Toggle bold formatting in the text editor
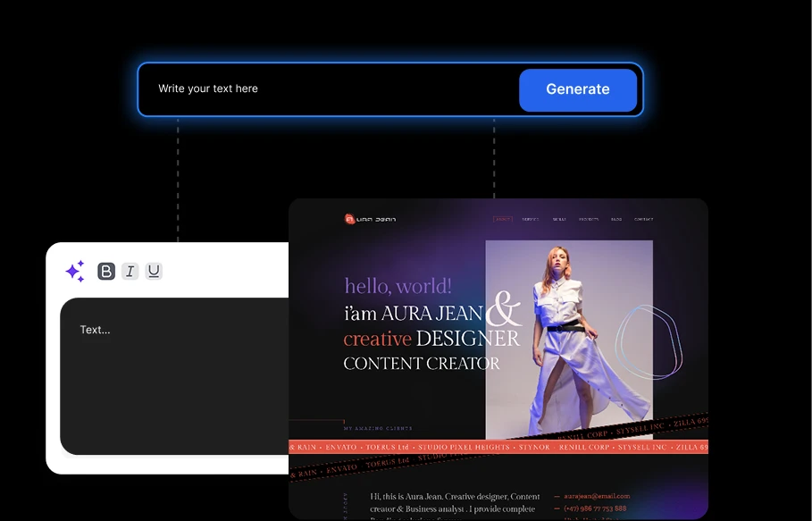This screenshot has width=812, height=521. tap(106, 270)
